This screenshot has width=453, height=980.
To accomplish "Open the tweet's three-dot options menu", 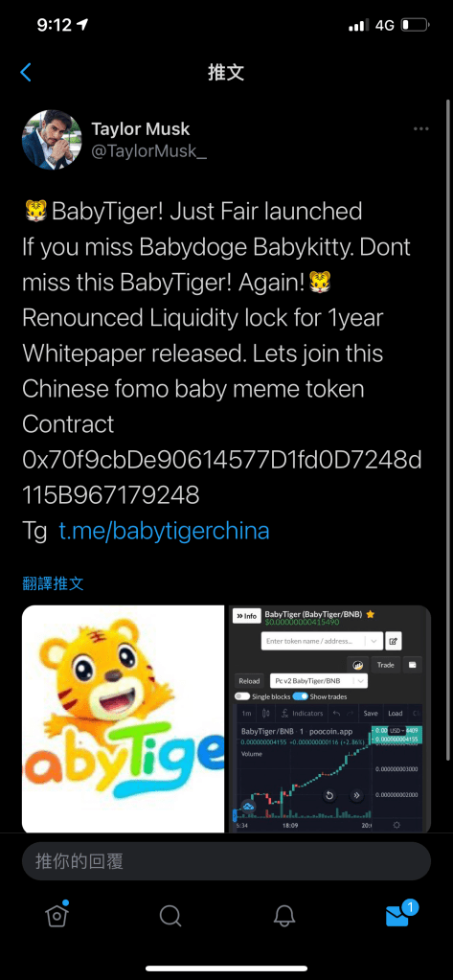I will pos(421,128).
